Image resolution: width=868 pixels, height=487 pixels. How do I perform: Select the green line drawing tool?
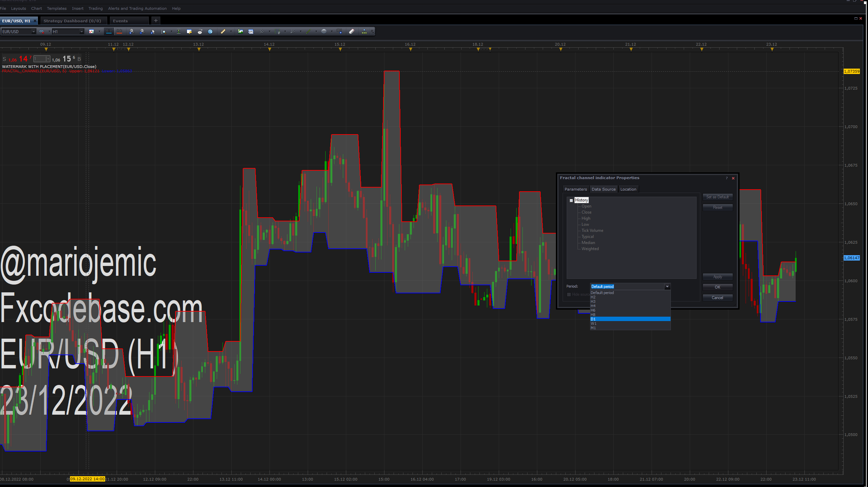click(x=308, y=31)
